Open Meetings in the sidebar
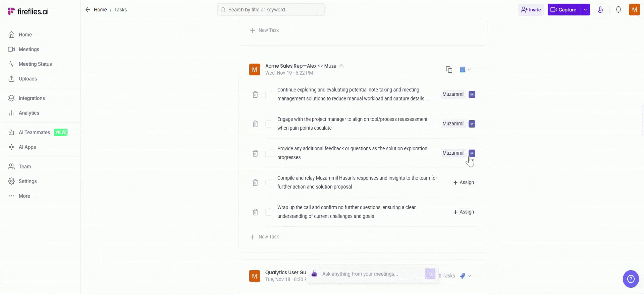The height and width of the screenshot is (294, 644). click(x=29, y=49)
